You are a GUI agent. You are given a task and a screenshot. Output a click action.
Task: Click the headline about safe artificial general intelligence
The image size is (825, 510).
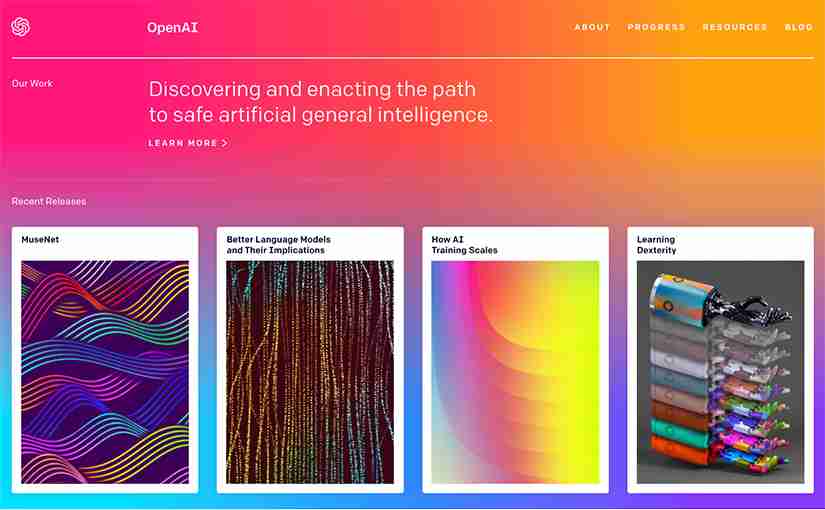(x=320, y=102)
